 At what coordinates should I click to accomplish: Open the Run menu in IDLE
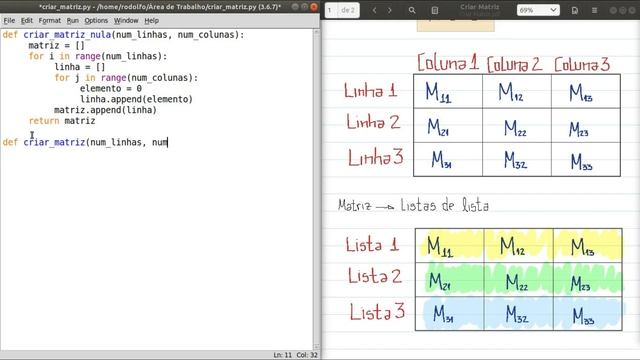[73, 20]
